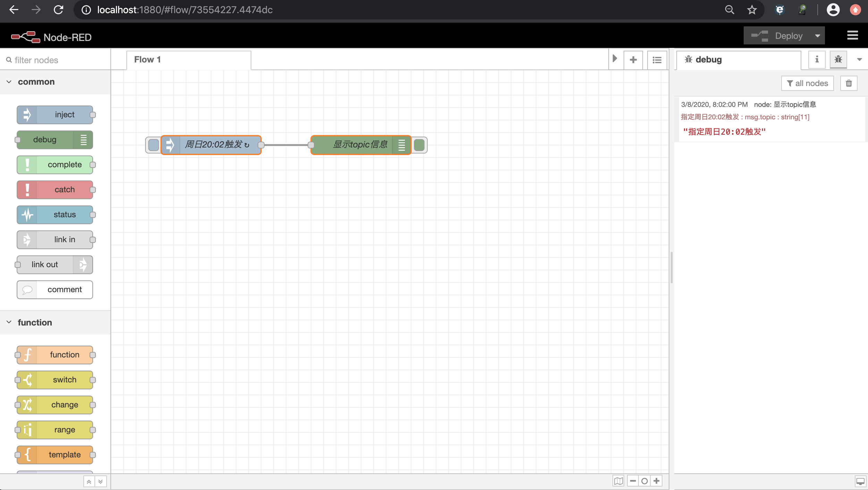Switch to the debug sidebar tab
868x490 pixels.
coord(838,59)
